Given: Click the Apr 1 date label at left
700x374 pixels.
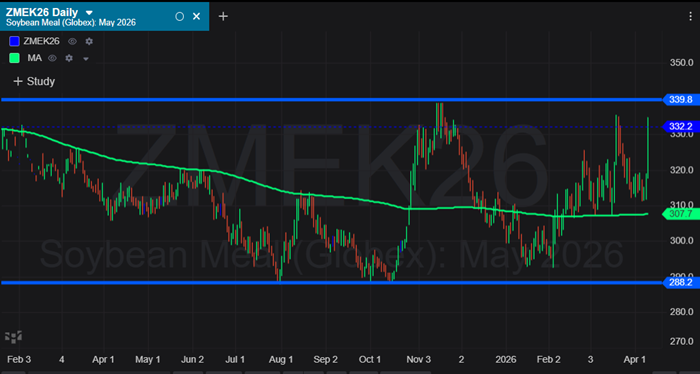Looking at the screenshot, I should (104, 360).
